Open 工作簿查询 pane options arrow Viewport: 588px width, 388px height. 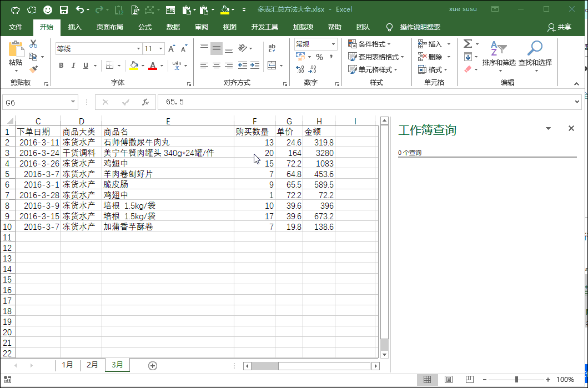548,129
